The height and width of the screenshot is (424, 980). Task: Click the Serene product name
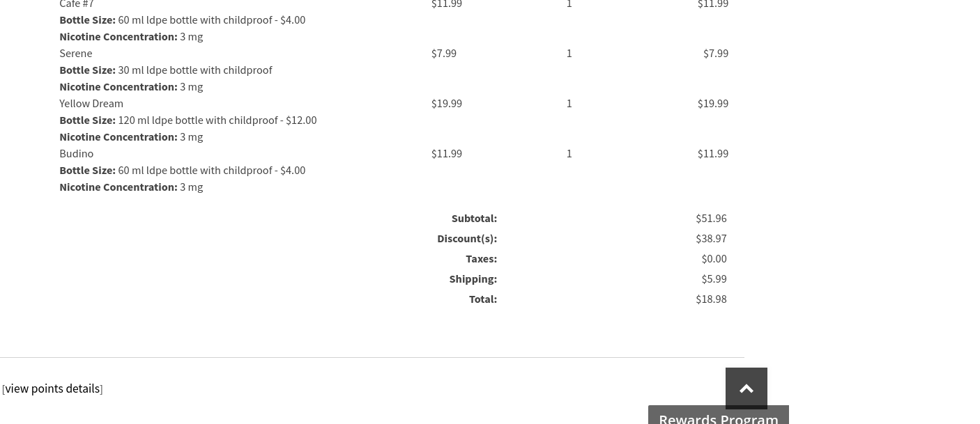tap(75, 53)
